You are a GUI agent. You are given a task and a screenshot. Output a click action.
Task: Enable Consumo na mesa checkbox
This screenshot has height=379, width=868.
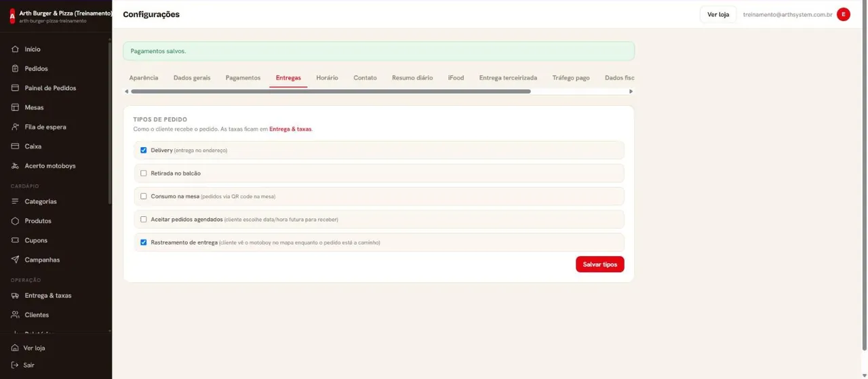[x=143, y=197]
